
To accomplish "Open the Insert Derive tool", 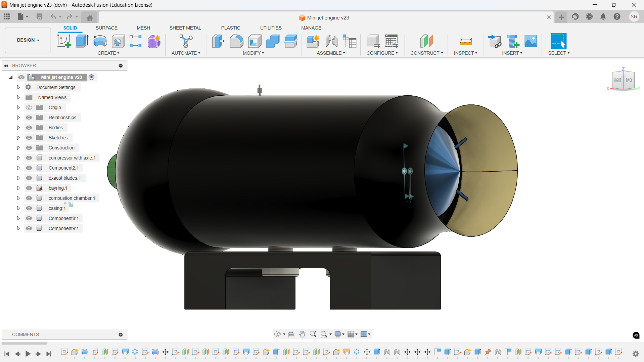I will click(x=495, y=41).
